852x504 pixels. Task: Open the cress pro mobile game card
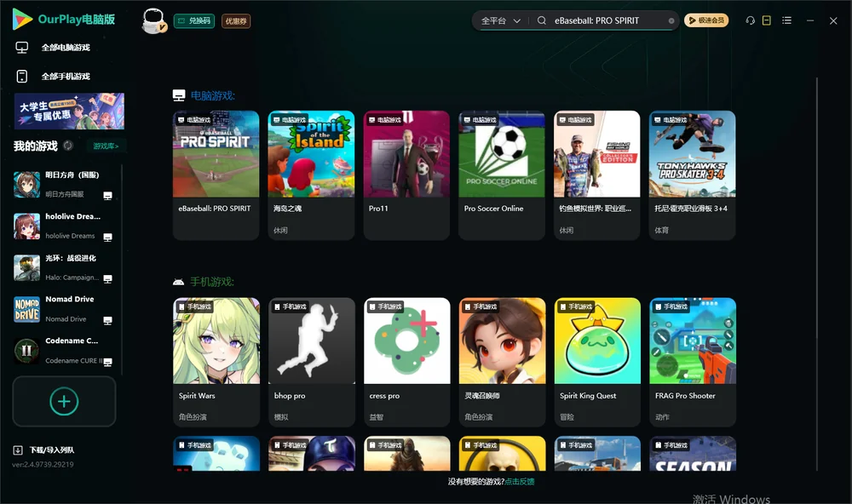(x=407, y=362)
